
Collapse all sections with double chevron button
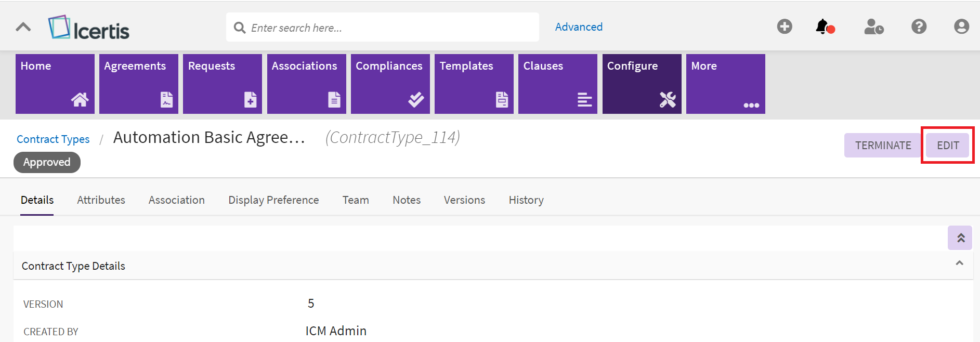tap(960, 238)
